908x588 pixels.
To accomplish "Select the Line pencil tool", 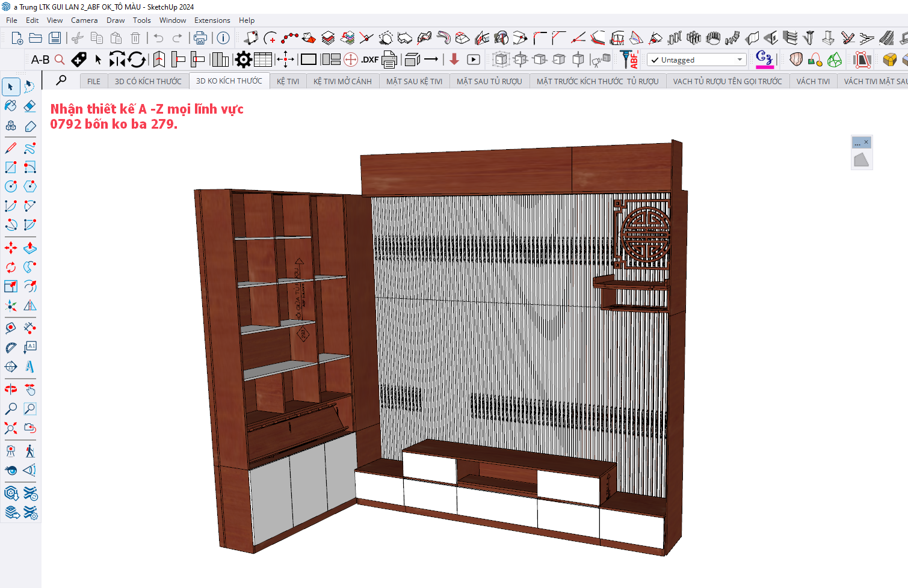I will click(x=11, y=148).
